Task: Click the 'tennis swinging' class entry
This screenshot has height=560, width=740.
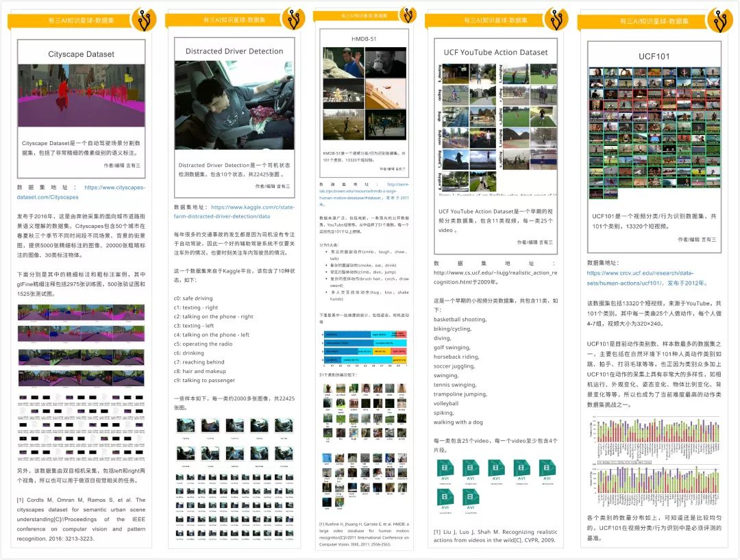Action: (x=455, y=385)
